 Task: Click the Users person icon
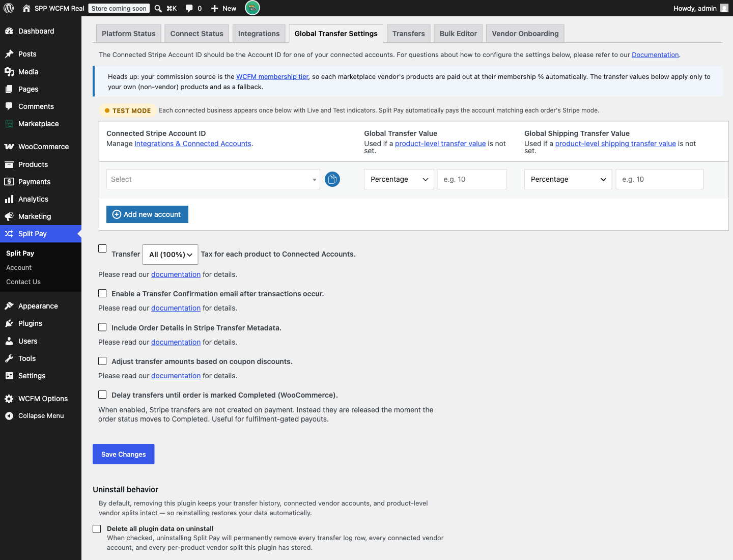(9, 341)
